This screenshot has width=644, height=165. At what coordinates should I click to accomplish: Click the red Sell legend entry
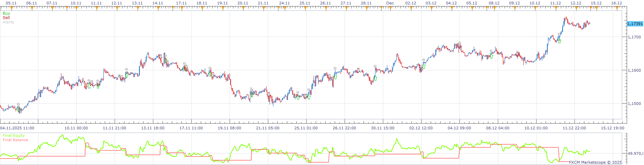point(6,18)
